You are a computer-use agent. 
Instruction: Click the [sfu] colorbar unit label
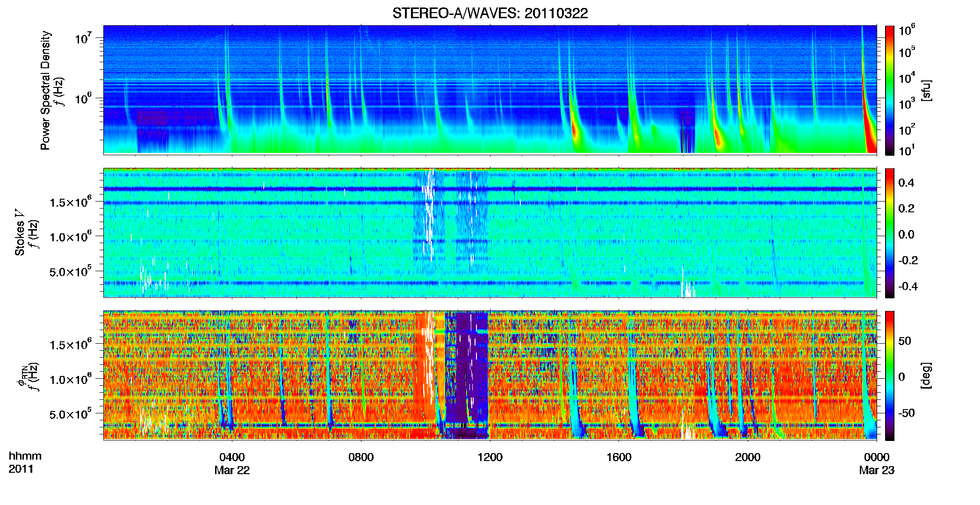(926, 90)
